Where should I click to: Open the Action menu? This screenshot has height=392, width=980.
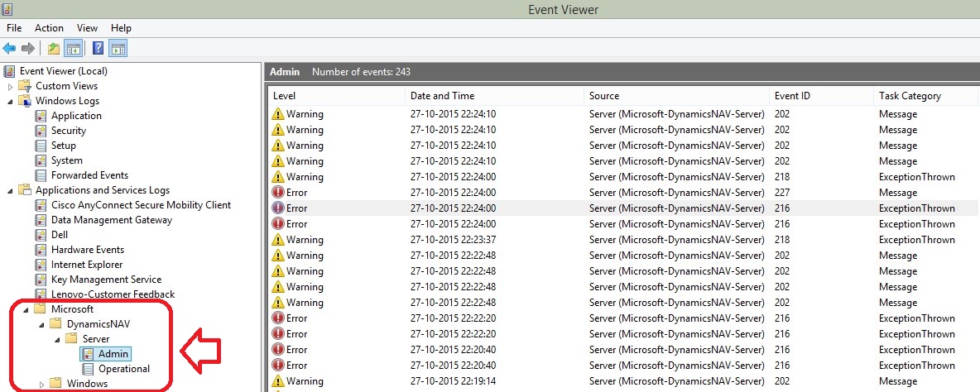click(x=49, y=28)
